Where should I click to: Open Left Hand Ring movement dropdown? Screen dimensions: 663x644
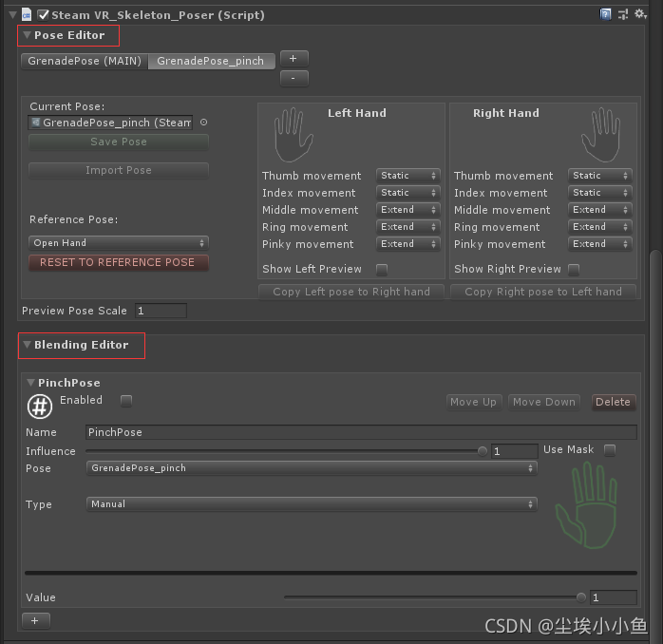pyautogui.click(x=408, y=227)
